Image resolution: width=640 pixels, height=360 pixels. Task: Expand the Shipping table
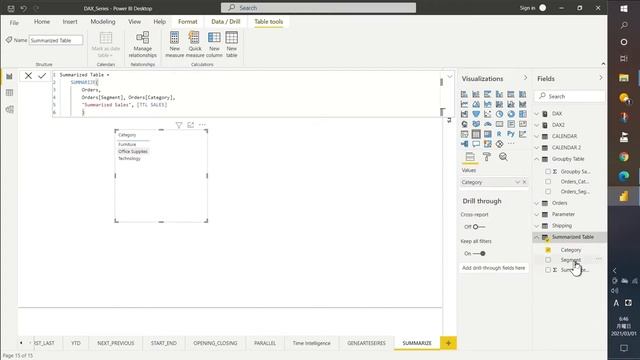[x=537, y=226]
